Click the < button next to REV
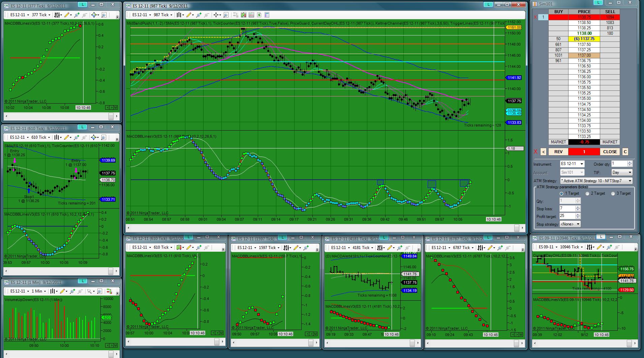The image size is (644, 358). pyautogui.click(x=544, y=152)
